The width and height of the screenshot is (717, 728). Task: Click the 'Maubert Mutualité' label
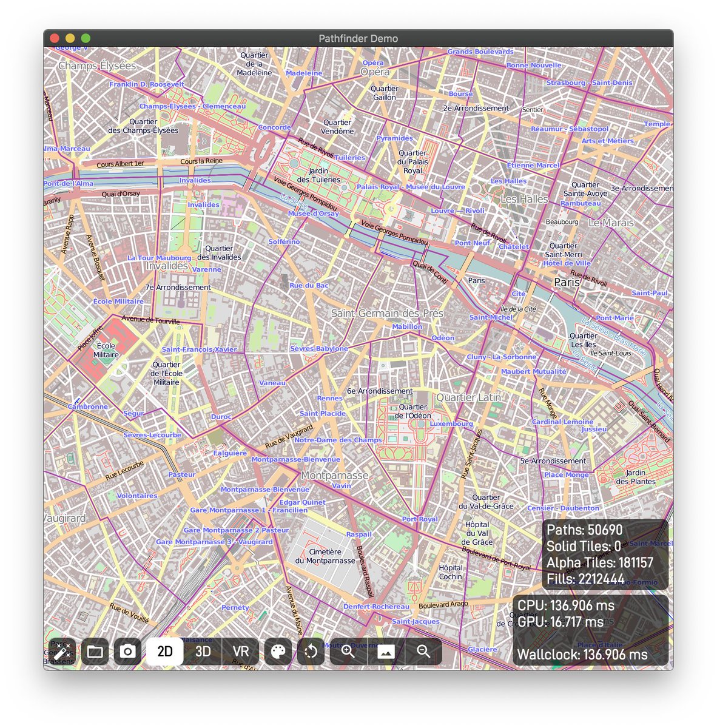(x=534, y=371)
